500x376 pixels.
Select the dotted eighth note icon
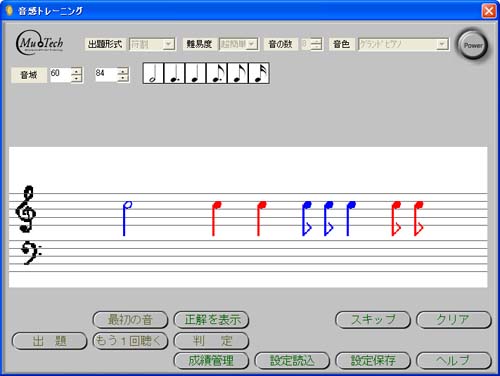tap(217, 73)
